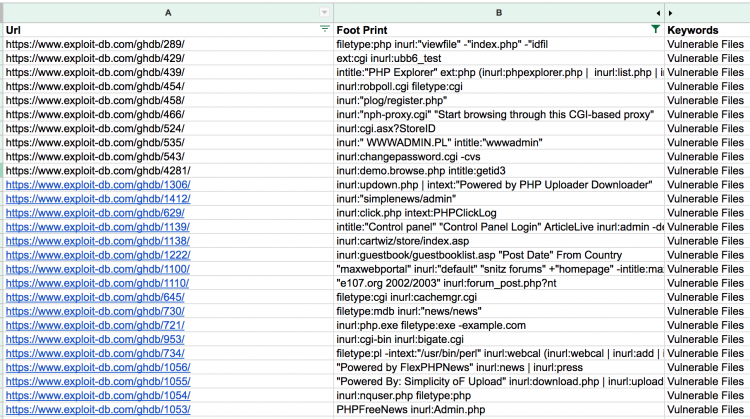750x419 pixels.
Task: Select cell with URL ghdb/439/
Action: pos(168,72)
